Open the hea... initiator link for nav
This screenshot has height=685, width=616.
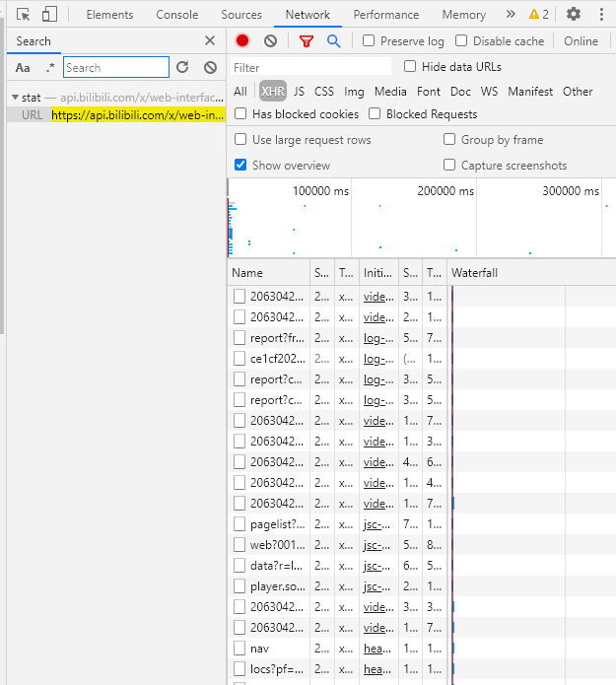[x=377, y=649]
